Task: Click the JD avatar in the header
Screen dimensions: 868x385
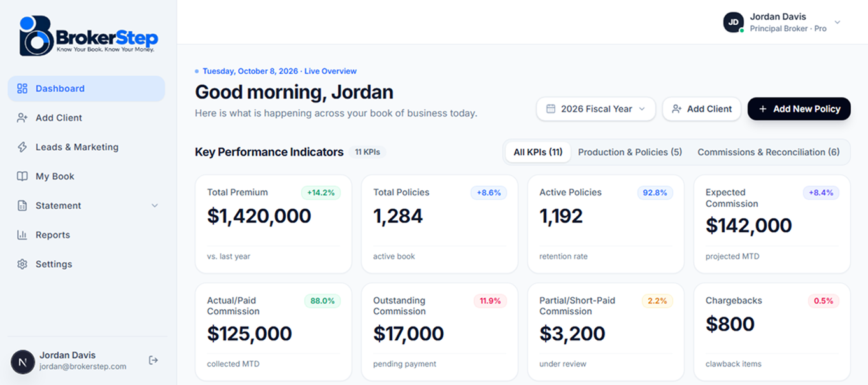Action: point(734,22)
